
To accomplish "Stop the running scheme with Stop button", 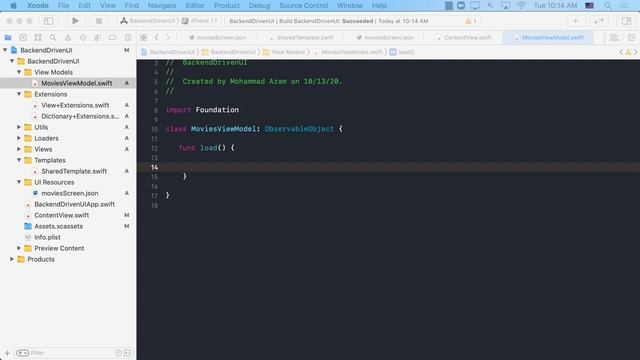I will (x=99, y=21).
